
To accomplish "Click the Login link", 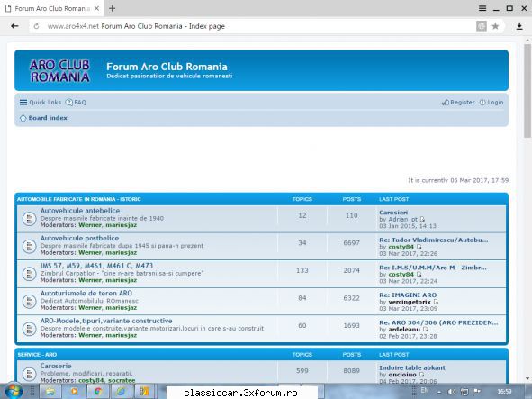I will point(491,102).
